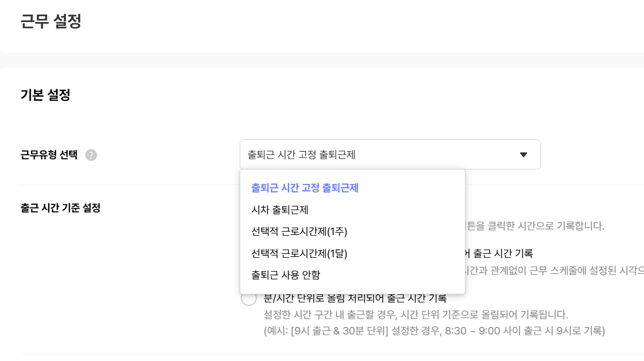Image resolution: width=644 pixels, height=361 pixels.
Task: Click the label 분/시간 단위로 올림 처리되어 출근 시간 기록
Action: [355, 298]
